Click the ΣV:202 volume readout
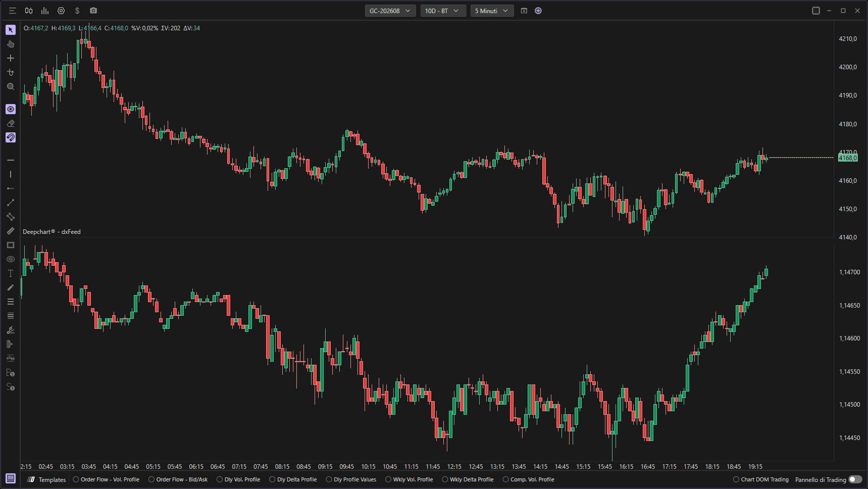Image resolution: width=868 pixels, height=489 pixels. [x=171, y=28]
